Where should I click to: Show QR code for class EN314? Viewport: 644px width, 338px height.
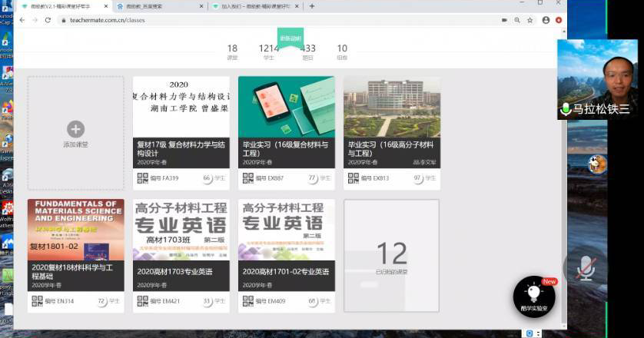(37, 301)
